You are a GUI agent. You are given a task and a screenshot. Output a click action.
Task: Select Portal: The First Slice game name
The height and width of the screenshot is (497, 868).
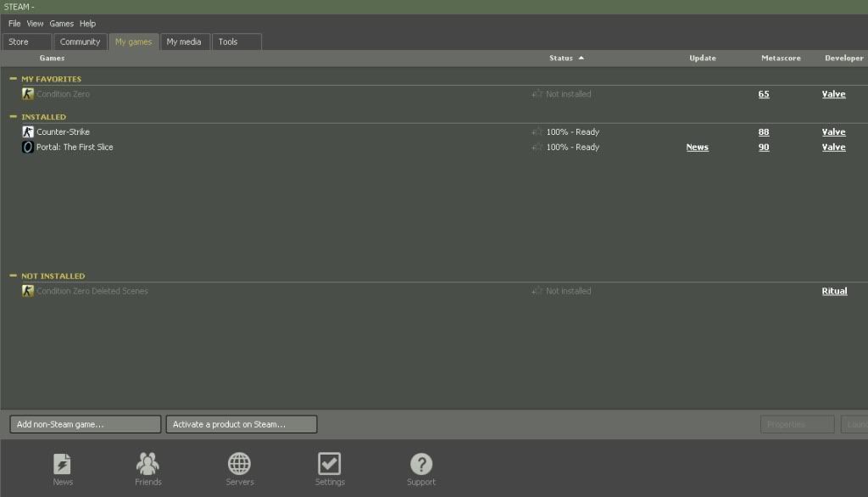pos(75,148)
